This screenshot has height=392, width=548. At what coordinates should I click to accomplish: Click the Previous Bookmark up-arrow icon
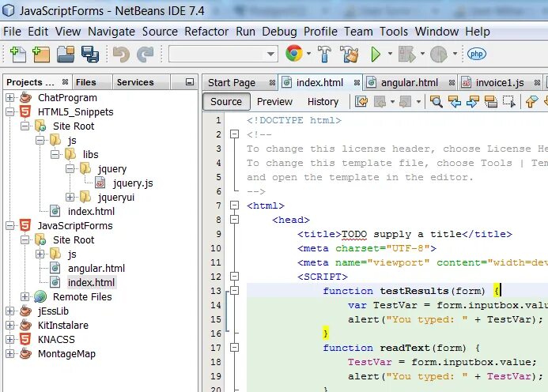[531, 102]
